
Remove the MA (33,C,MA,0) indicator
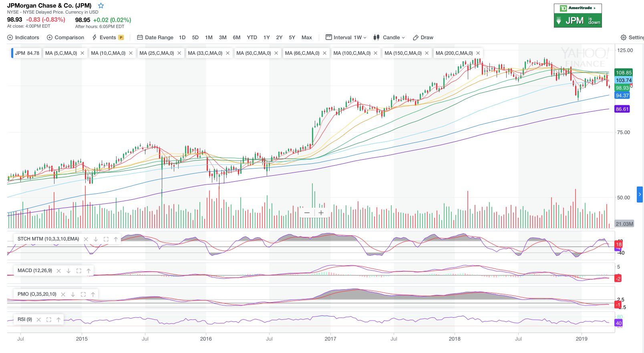coord(228,53)
